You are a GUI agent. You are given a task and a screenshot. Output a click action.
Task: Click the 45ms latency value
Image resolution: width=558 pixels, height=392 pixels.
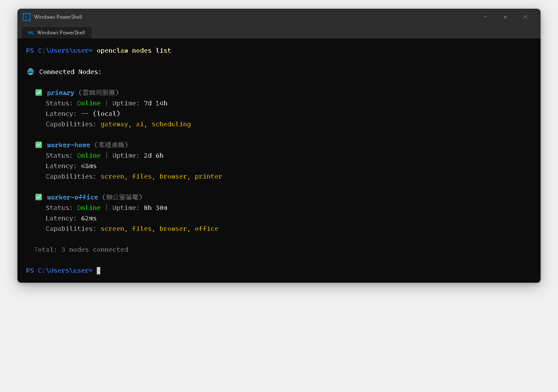tap(89, 166)
